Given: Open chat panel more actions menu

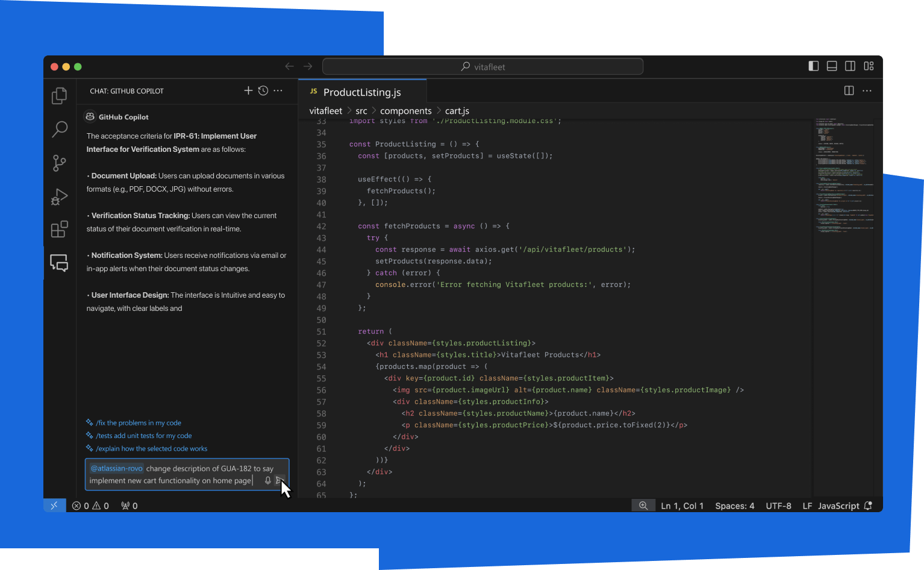Looking at the screenshot, I should coord(278,90).
